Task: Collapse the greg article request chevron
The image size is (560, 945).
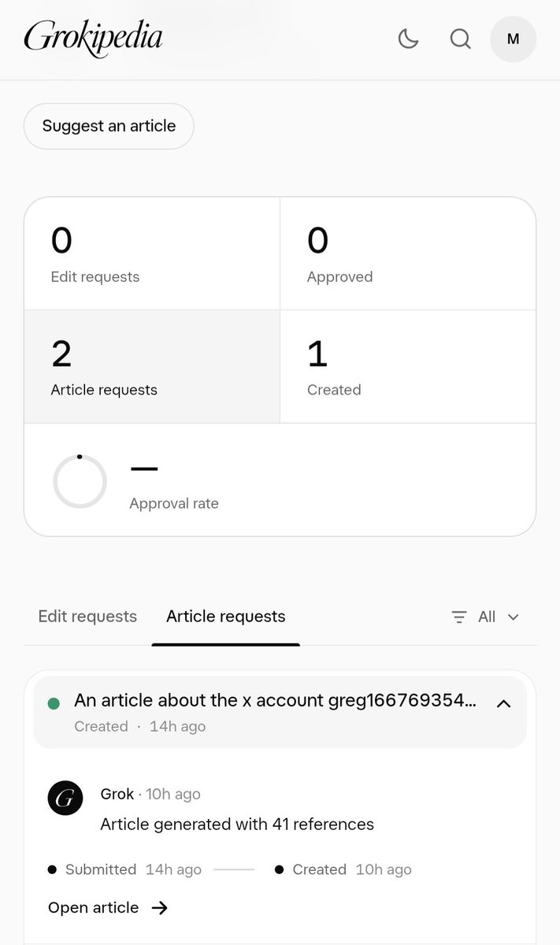Action: tap(504, 704)
